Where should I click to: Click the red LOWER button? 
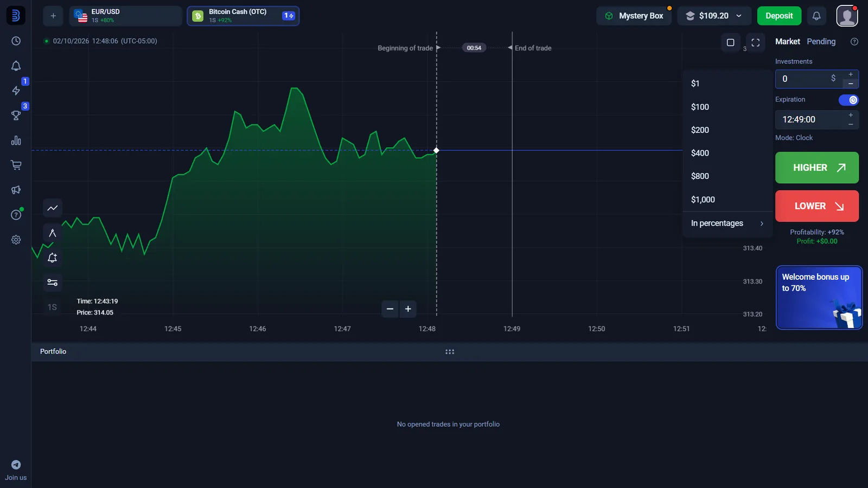pyautogui.click(x=817, y=206)
